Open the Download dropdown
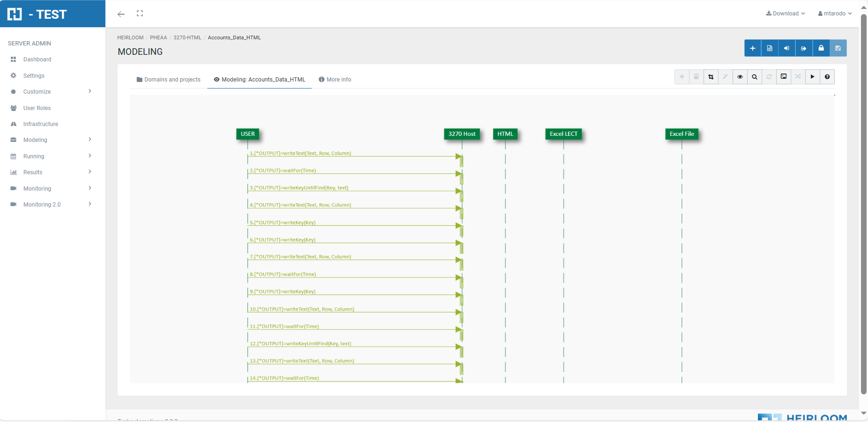Viewport: 868px width, 422px height. 785,14
